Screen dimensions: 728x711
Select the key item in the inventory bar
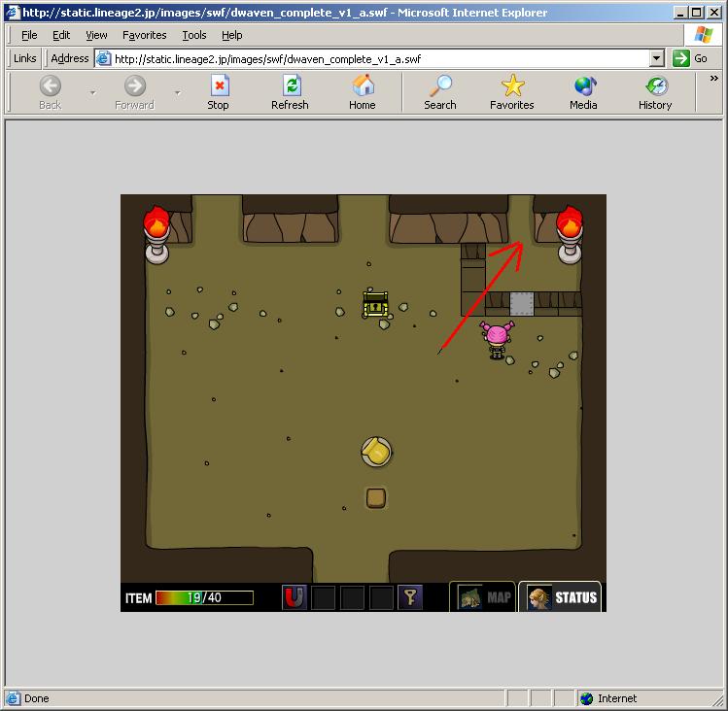(x=410, y=597)
